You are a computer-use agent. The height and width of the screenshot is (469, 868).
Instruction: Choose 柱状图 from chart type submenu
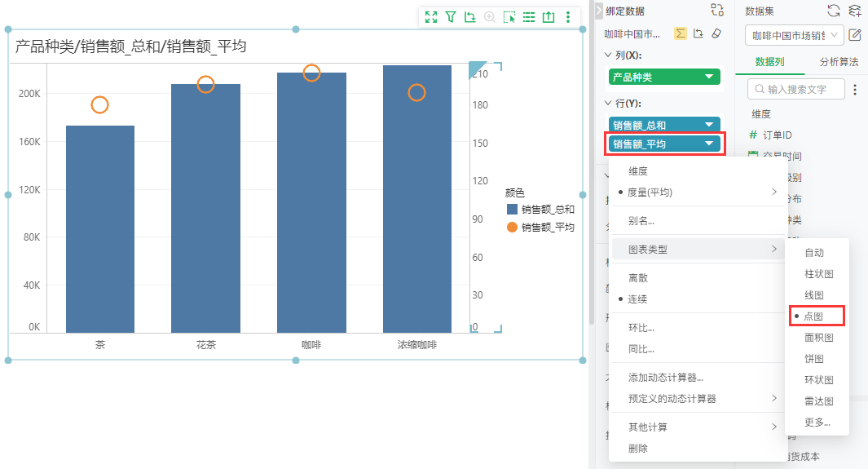tap(819, 274)
